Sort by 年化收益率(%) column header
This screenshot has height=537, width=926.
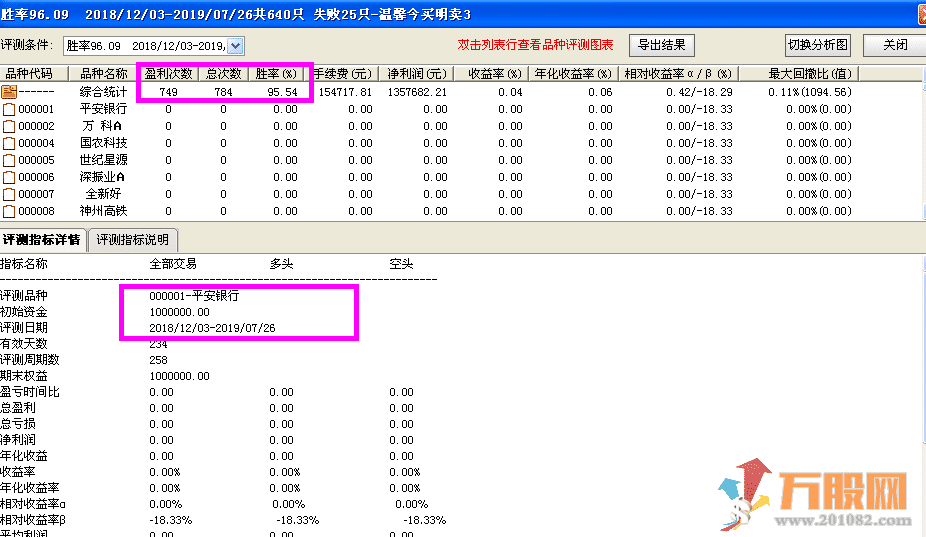573,74
